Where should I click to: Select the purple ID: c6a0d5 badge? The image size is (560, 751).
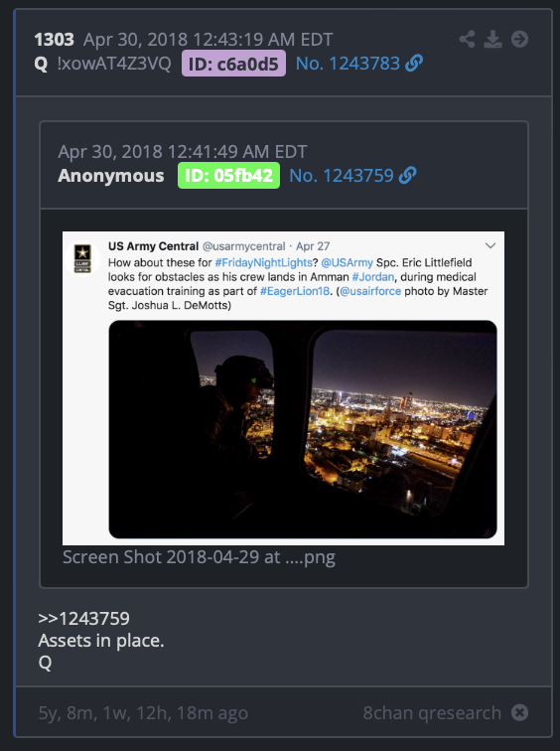(233, 64)
